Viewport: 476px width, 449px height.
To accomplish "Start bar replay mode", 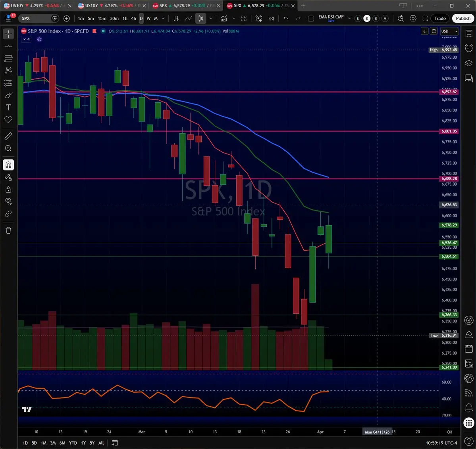I will pos(272,19).
